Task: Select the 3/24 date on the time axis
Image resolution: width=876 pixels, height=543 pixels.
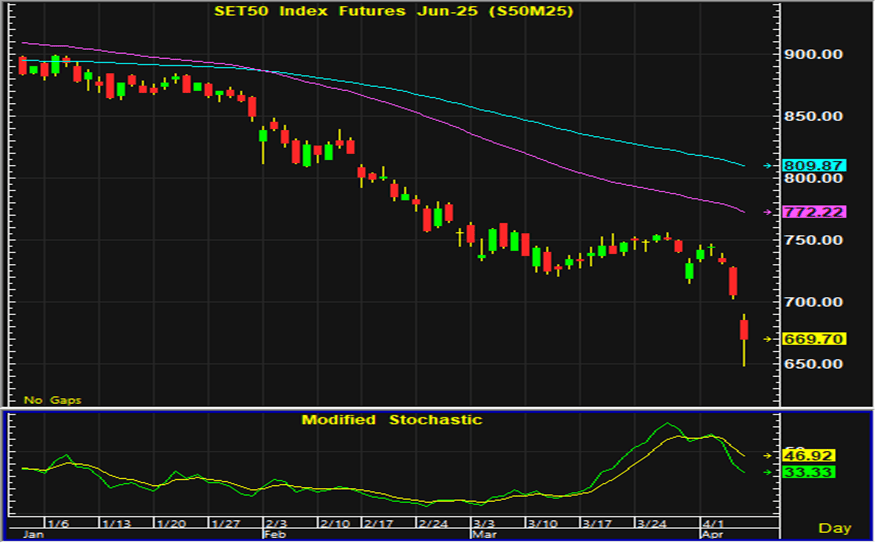Action: [x=654, y=524]
